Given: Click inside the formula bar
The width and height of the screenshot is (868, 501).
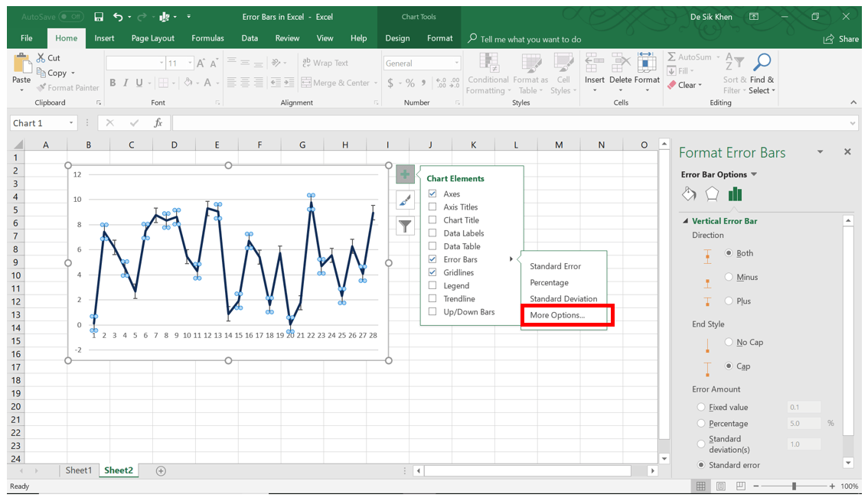Looking at the screenshot, I should pos(459,122).
